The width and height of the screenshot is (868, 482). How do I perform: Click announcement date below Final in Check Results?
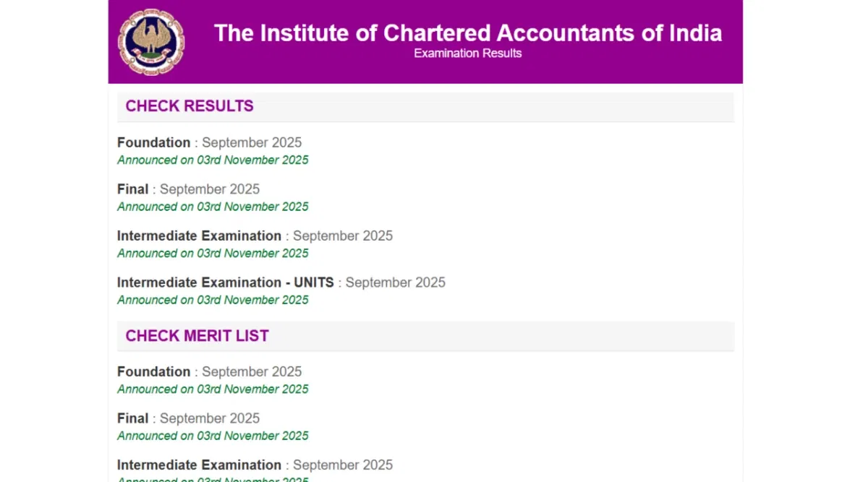tap(213, 207)
